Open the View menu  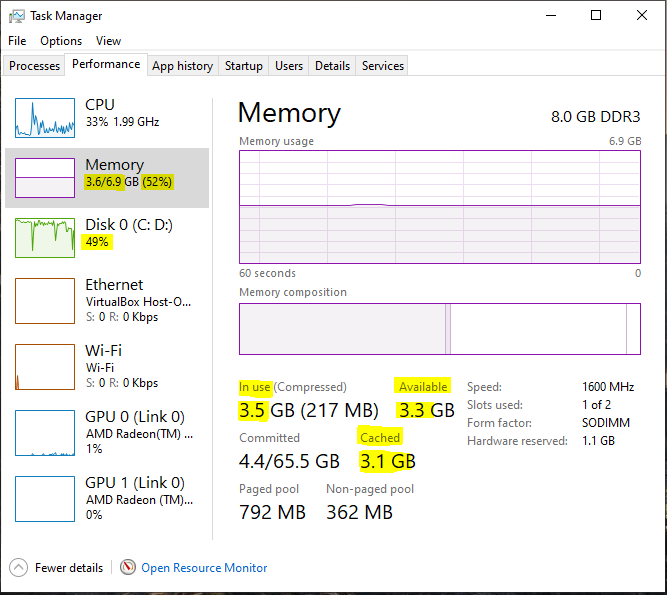(108, 41)
